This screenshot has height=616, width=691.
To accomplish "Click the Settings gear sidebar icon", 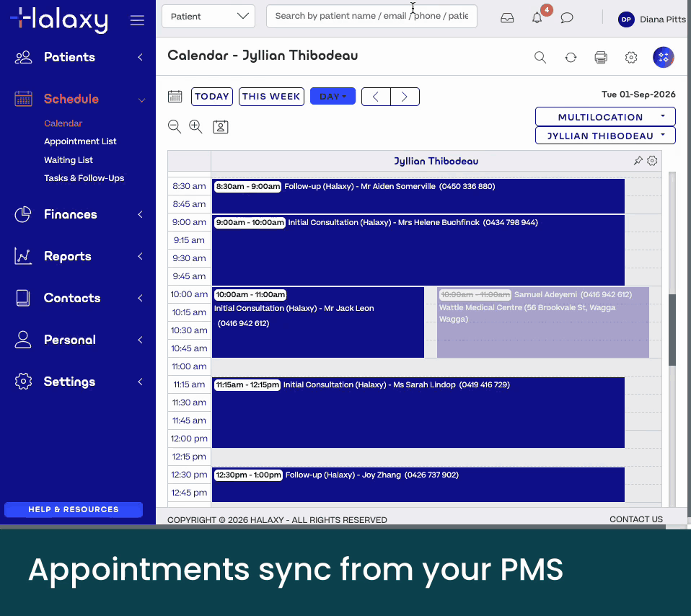I will [x=23, y=382].
